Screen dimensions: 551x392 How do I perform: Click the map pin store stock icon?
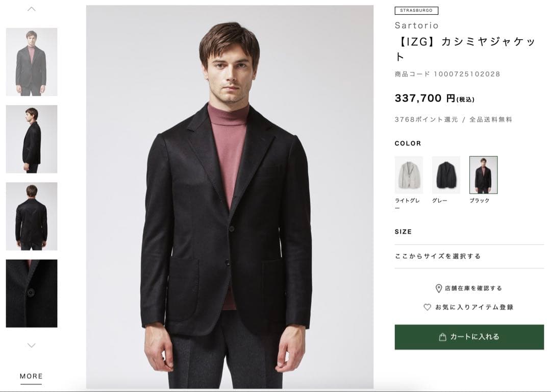click(x=438, y=288)
